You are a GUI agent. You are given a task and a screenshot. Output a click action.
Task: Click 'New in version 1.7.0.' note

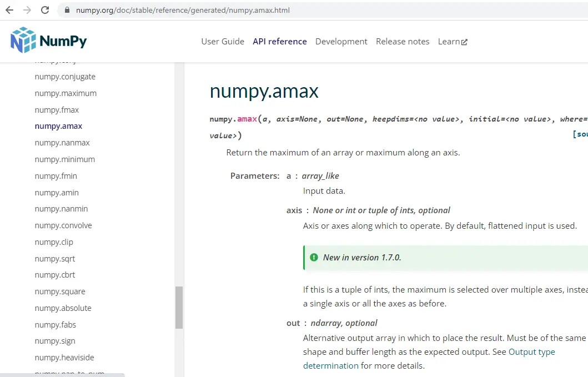pyautogui.click(x=362, y=258)
